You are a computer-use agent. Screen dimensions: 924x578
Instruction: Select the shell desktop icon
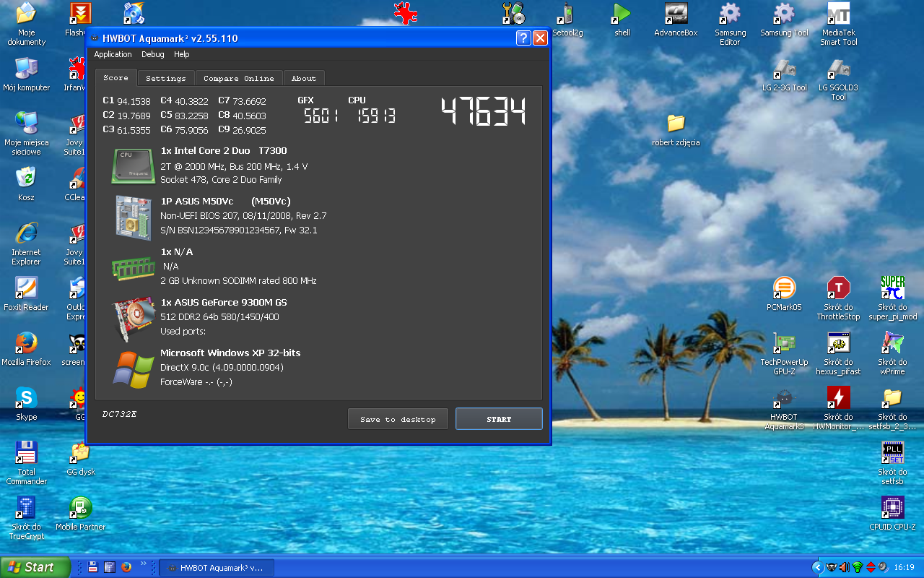pyautogui.click(x=622, y=19)
